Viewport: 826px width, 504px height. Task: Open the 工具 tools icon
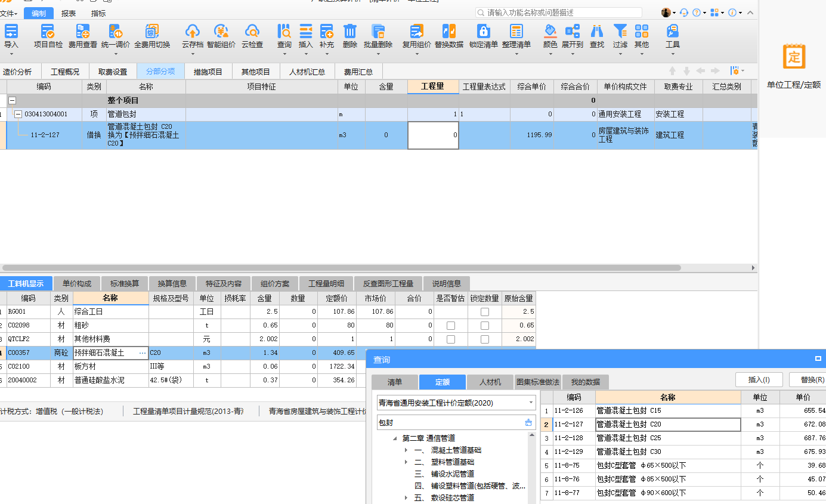[x=673, y=31]
